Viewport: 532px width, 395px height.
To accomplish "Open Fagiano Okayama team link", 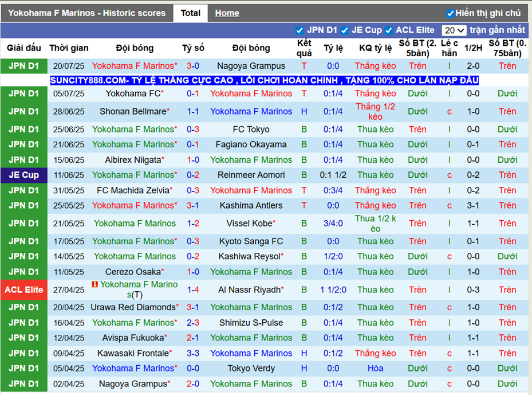I will point(251,144).
